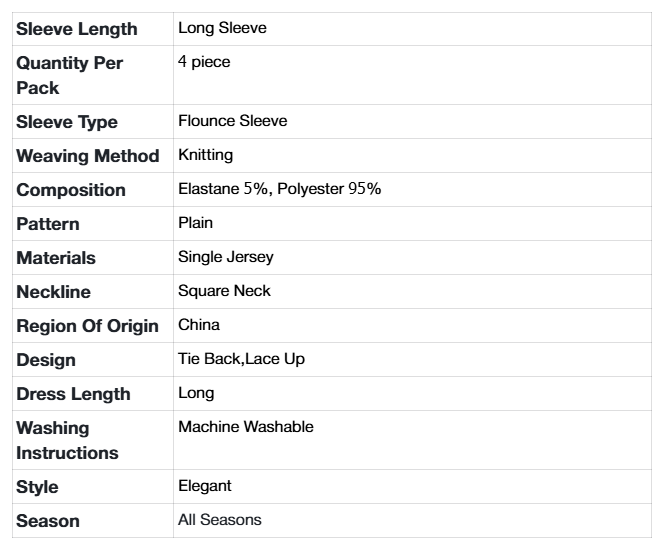Select the All Seasons value

[219, 520]
